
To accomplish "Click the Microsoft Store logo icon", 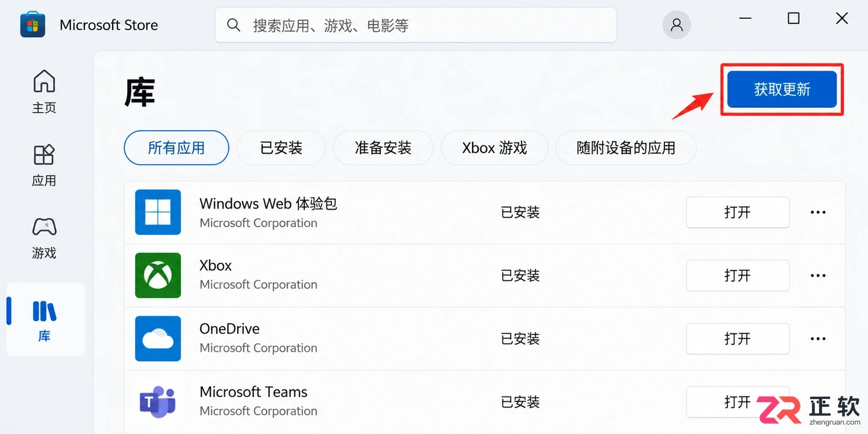I will 33,25.
